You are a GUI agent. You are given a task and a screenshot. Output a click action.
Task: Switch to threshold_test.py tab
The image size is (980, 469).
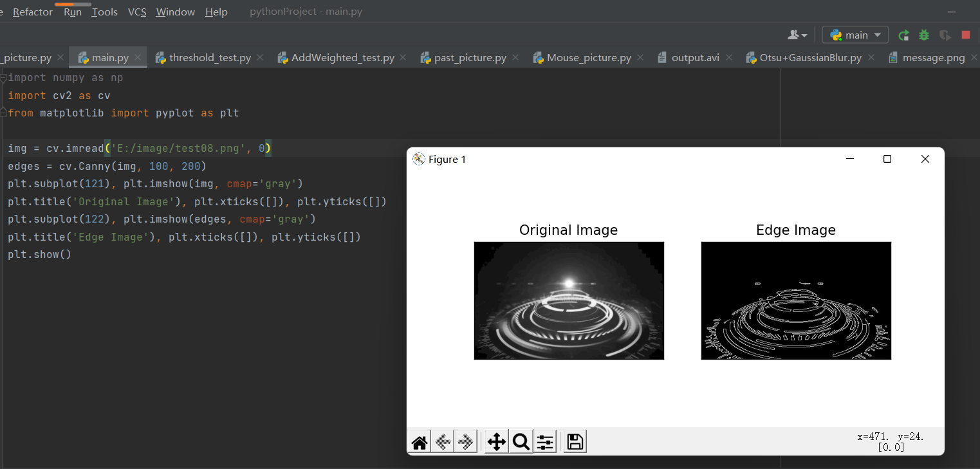tap(210, 58)
